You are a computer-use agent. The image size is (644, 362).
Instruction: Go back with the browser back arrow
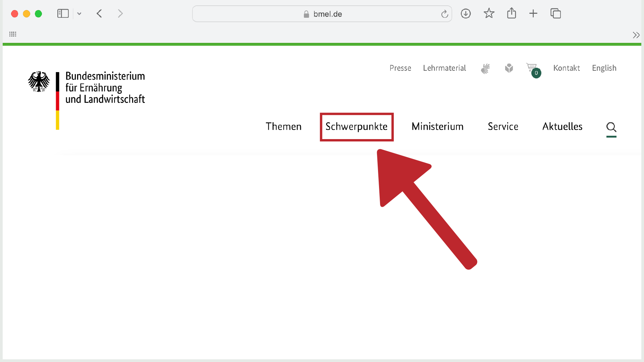pos(99,14)
